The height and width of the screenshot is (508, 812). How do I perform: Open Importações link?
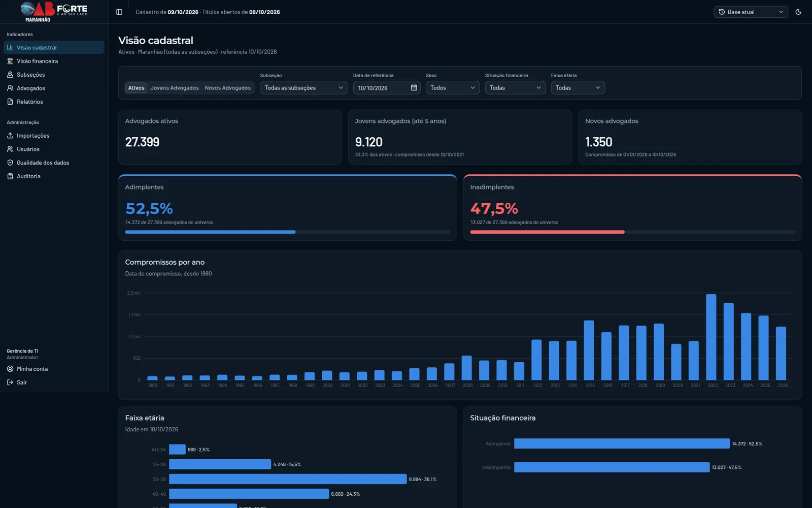pyautogui.click(x=54, y=136)
